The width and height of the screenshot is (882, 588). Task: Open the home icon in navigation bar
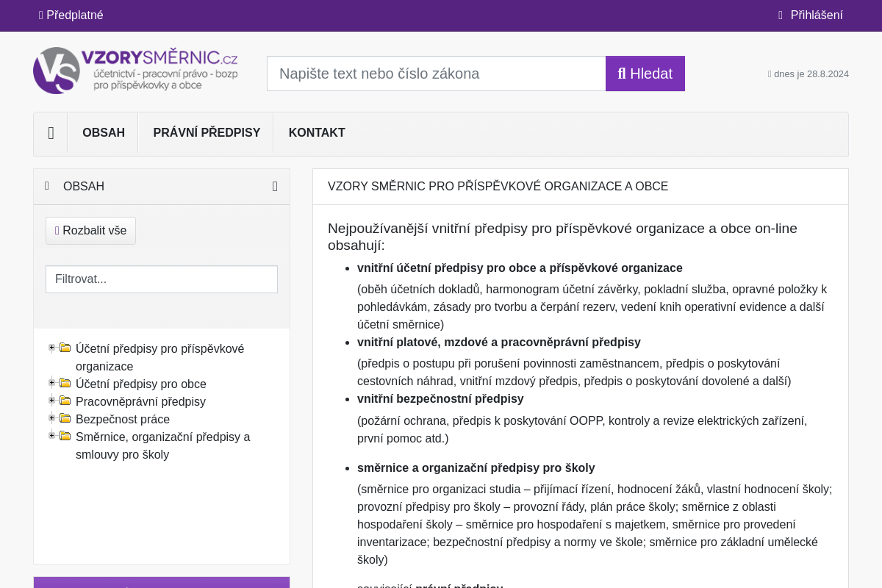[51, 133]
